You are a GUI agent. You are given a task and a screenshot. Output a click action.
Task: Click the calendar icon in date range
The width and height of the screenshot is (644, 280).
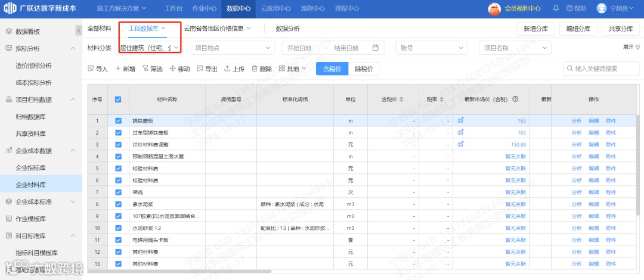click(x=375, y=48)
